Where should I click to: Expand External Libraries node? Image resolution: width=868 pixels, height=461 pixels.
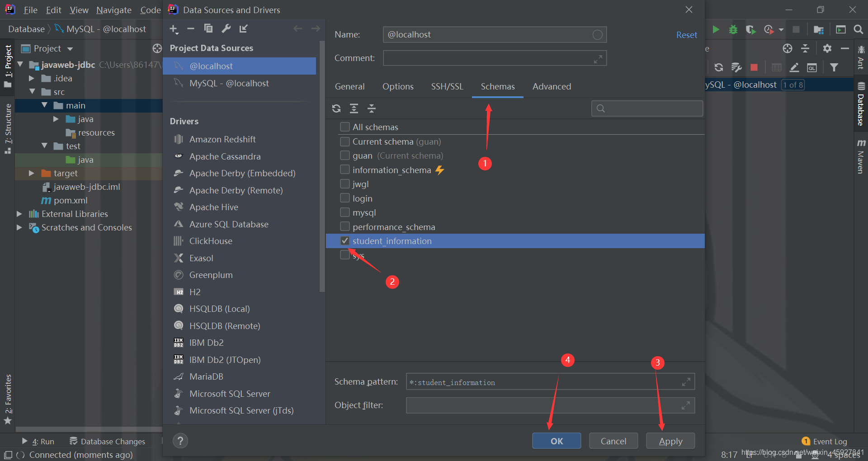(19, 214)
